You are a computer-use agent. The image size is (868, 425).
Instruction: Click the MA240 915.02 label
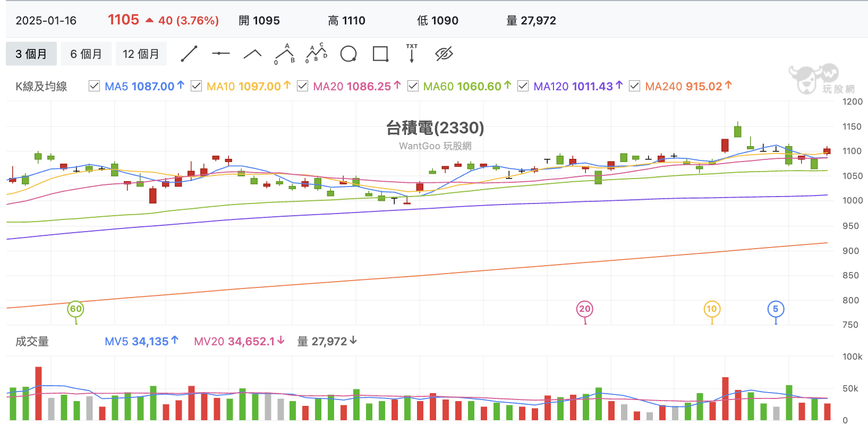click(x=689, y=86)
